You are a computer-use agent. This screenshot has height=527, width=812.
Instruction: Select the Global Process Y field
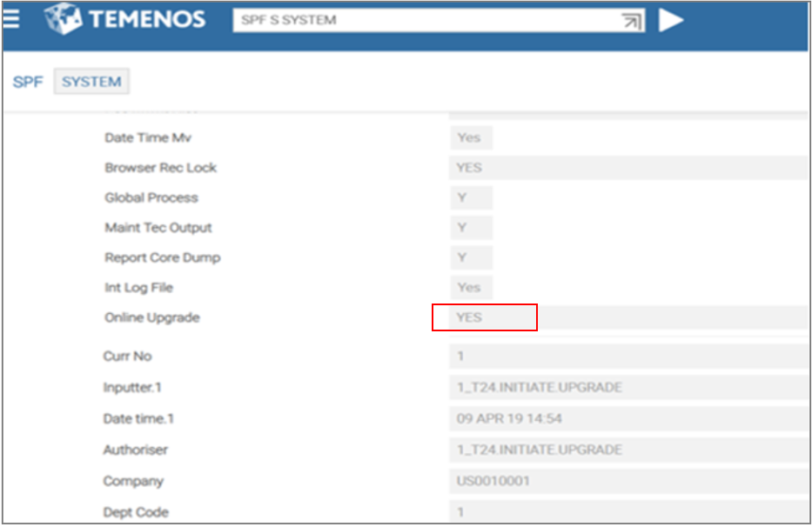(x=470, y=197)
